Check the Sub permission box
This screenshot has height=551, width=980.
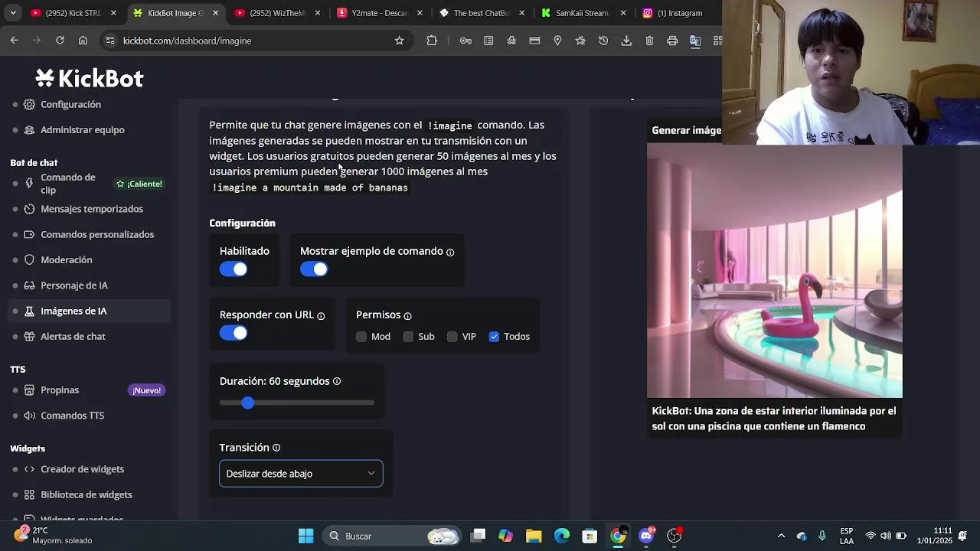point(408,337)
